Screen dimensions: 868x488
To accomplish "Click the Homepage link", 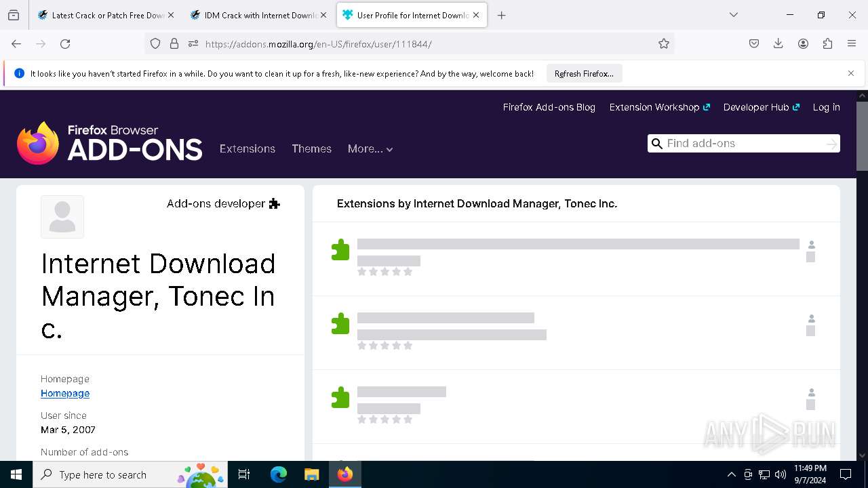I will (x=65, y=393).
